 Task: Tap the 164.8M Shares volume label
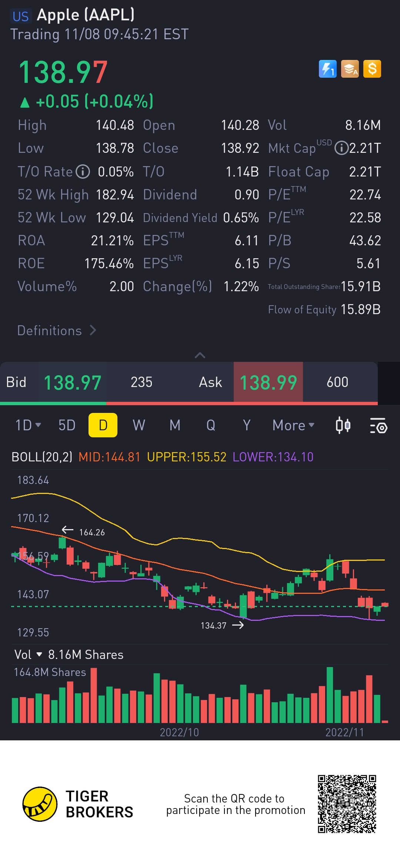(50, 672)
